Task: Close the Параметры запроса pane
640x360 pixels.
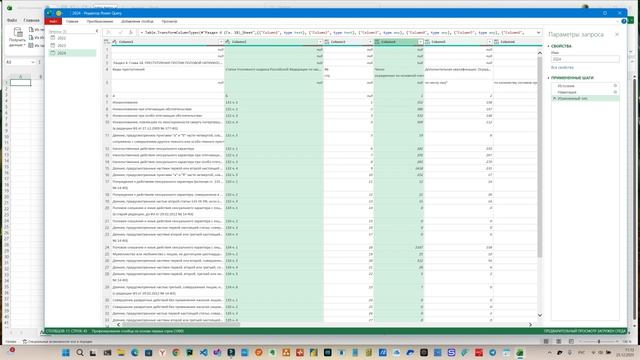Action: click(617, 35)
